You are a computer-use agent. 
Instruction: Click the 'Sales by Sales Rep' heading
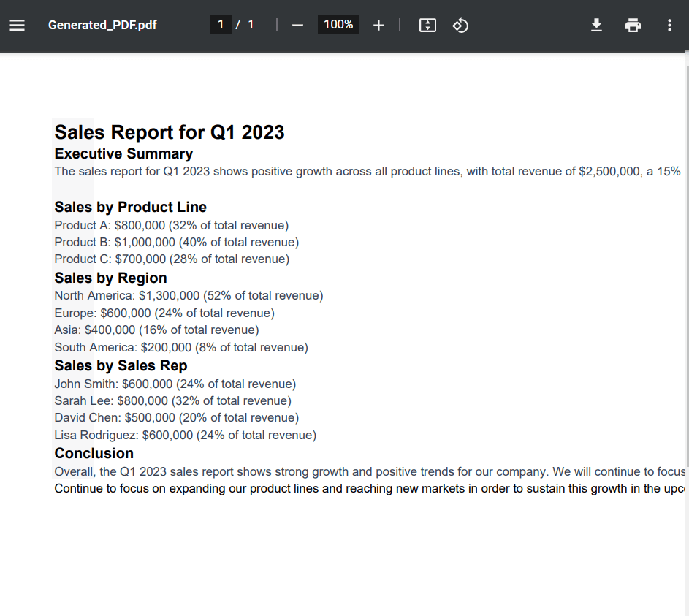pos(121,365)
